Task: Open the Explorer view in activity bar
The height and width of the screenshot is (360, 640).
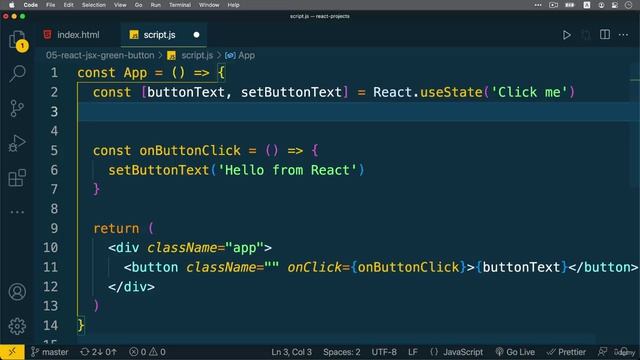Action: (x=17, y=40)
